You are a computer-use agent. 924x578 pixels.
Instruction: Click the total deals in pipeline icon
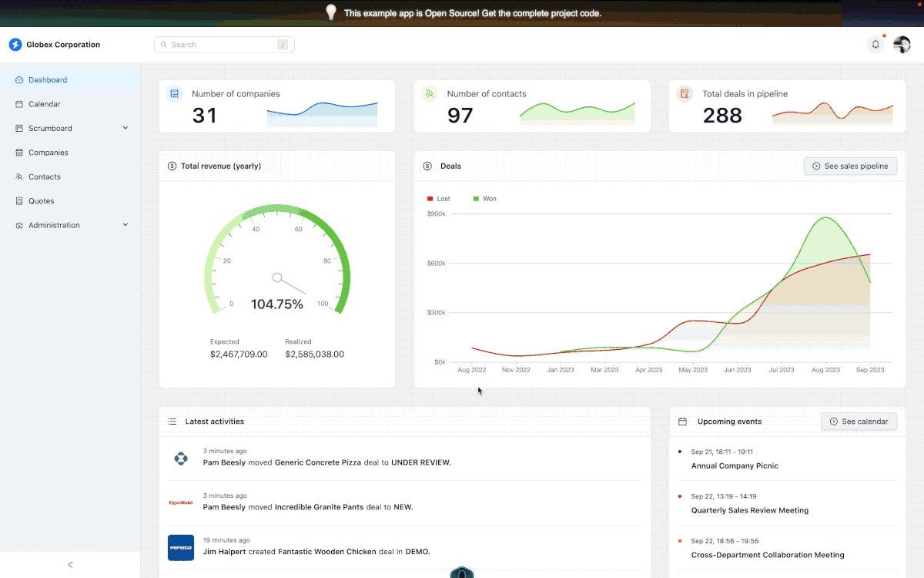(685, 94)
